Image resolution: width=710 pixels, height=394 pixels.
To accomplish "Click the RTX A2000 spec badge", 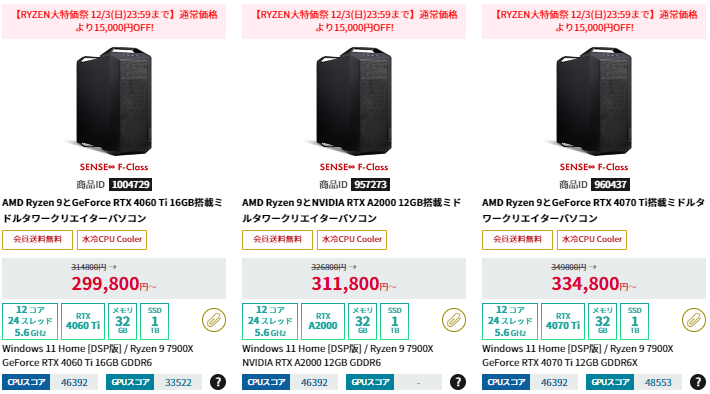I will [323, 322].
